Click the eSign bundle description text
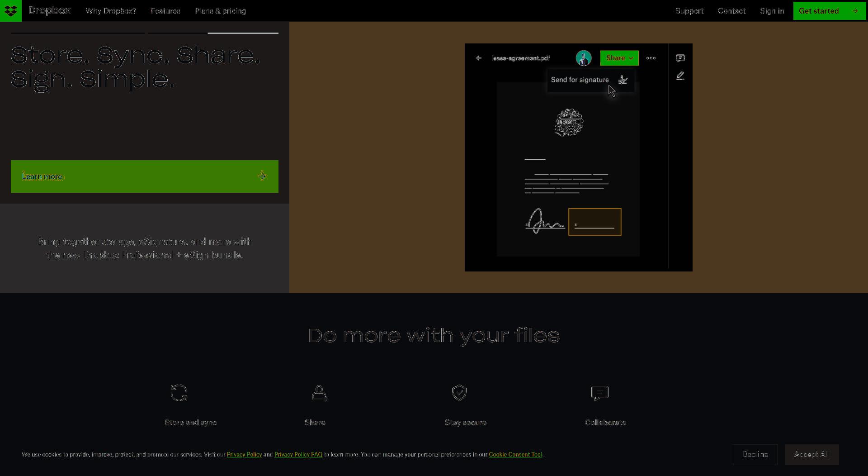 tap(145, 248)
